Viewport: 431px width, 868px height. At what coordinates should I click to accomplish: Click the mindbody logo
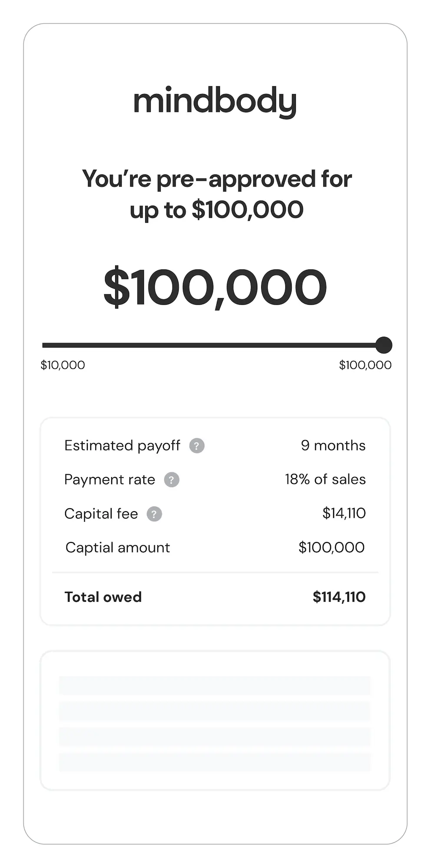215,102
